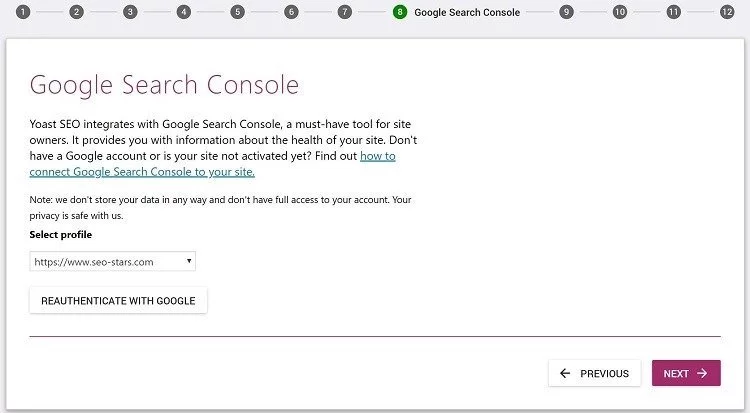Select step 11 circle
750x413 pixels.
(673, 12)
